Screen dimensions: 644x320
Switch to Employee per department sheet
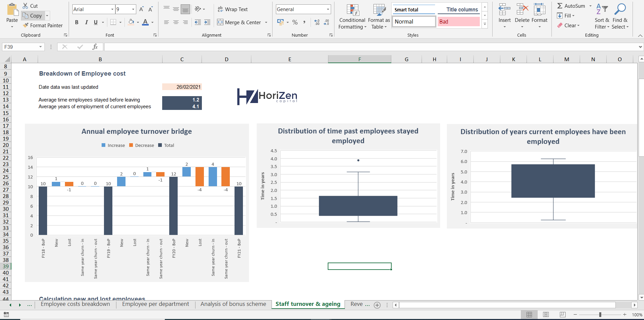pyautogui.click(x=155, y=304)
